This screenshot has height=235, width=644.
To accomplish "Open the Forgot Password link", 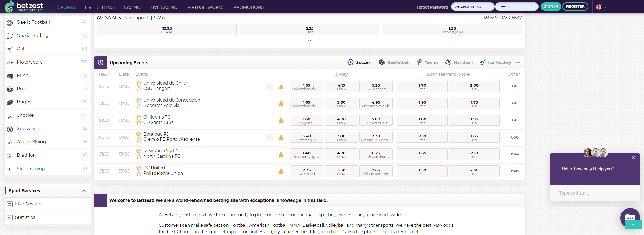I will point(432,7).
